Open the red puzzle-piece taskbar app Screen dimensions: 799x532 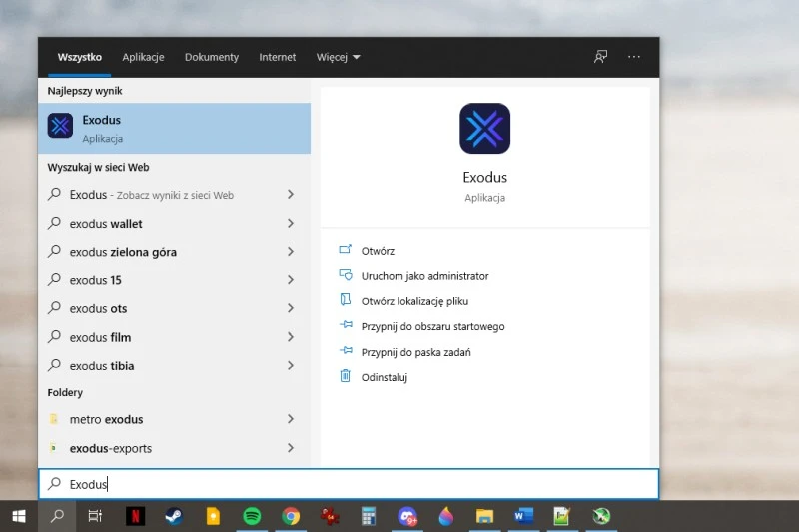click(x=330, y=516)
